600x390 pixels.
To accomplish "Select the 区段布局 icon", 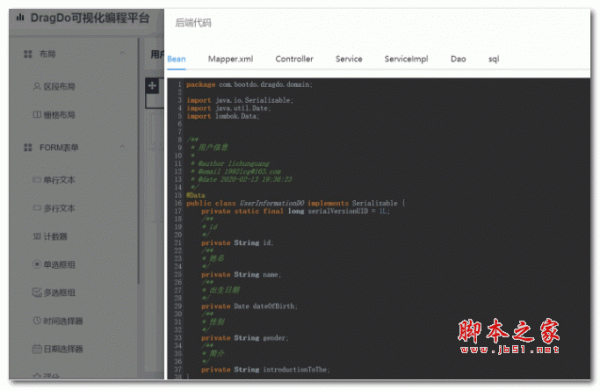I will [x=37, y=86].
